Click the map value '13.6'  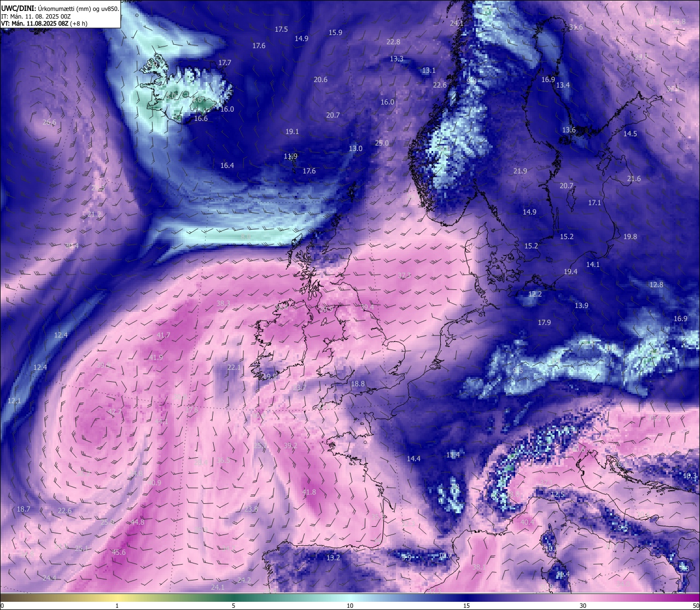[x=569, y=130]
